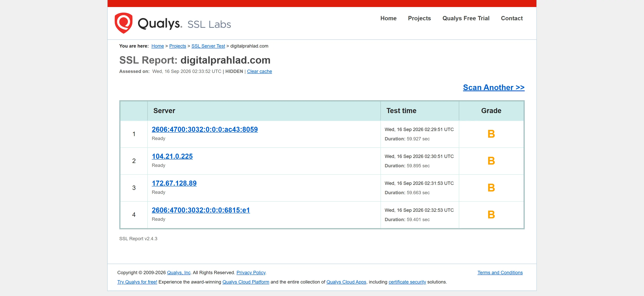Click Duration 59.895 sec text
The width and height of the screenshot is (644, 296).
407,166
